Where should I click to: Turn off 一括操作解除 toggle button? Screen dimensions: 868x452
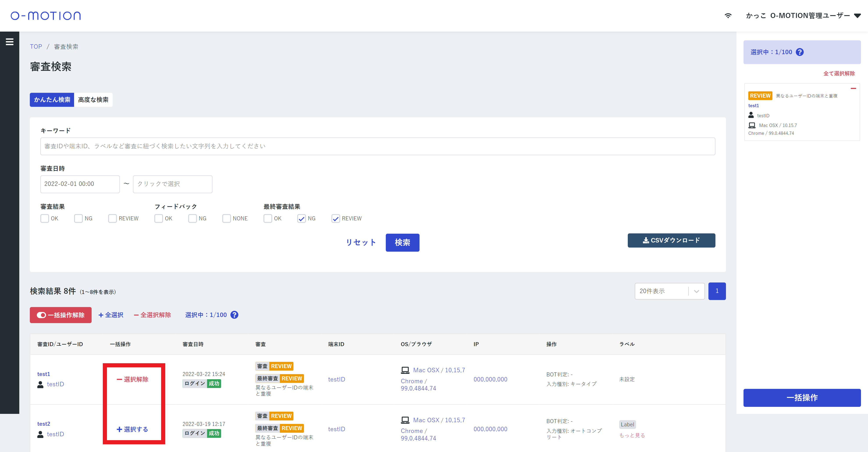pos(61,315)
